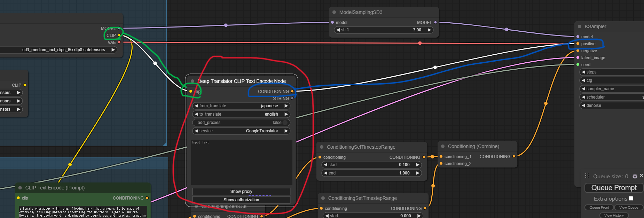Screen dimensions: 644x218
Task: Click scheduler left arrow in KSampler
Action: tap(583, 97)
